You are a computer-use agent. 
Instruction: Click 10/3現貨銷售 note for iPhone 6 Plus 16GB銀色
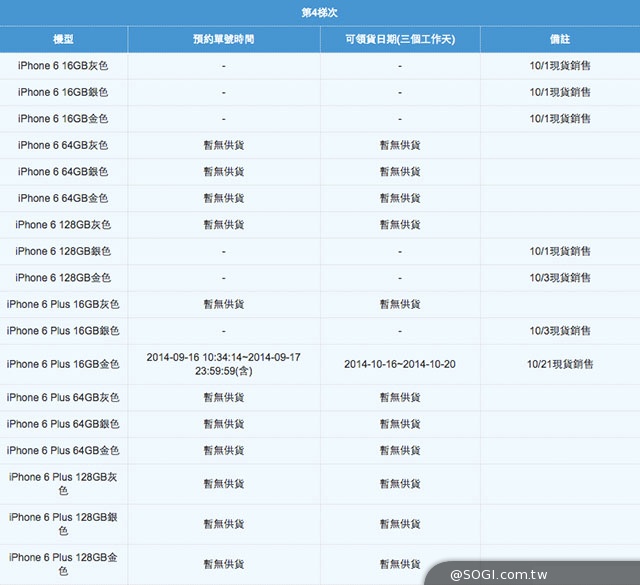[560, 331]
